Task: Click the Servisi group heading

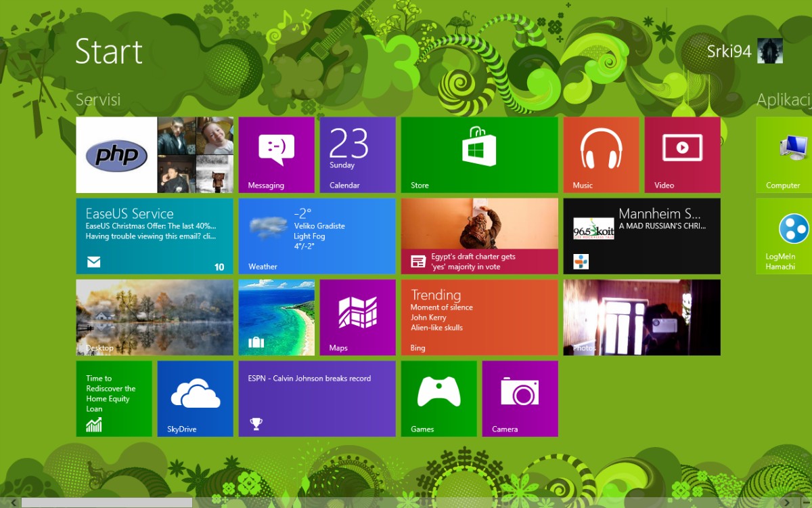Action: (98, 100)
